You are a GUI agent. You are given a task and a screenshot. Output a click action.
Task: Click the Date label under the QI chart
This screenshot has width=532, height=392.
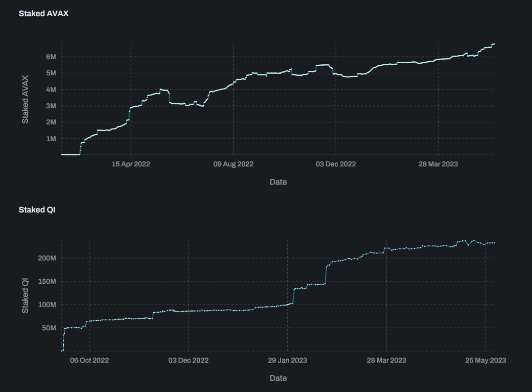click(278, 378)
